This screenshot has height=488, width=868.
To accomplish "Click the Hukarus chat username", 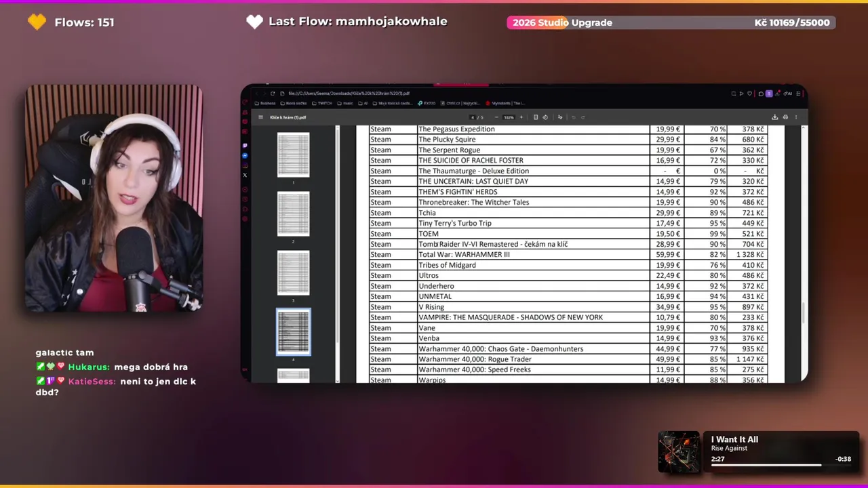I will pyautogui.click(x=89, y=367).
